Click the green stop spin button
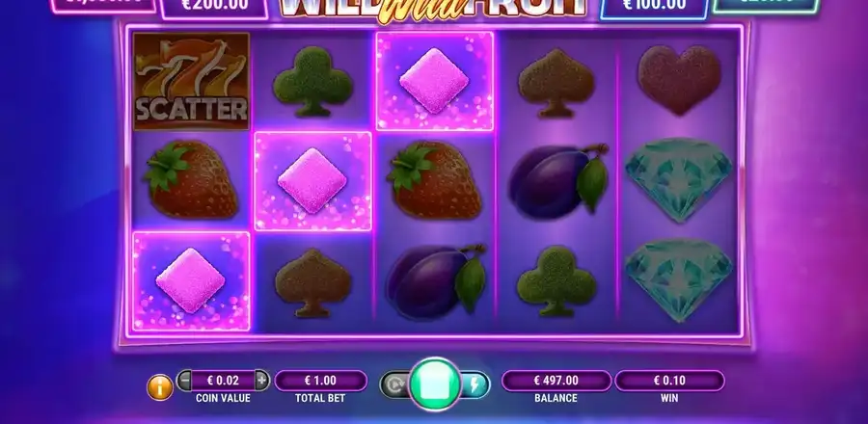Image resolution: width=868 pixels, height=424 pixels. click(x=435, y=384)
